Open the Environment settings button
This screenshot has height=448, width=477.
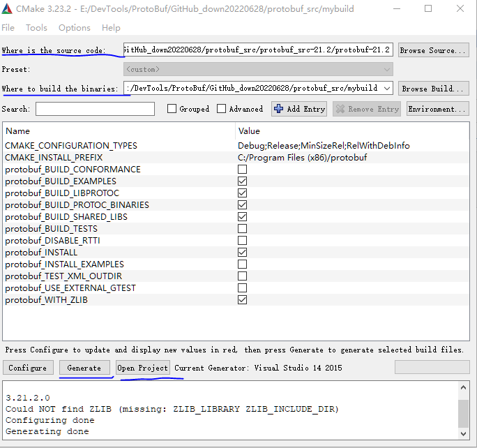click(438, 109)
